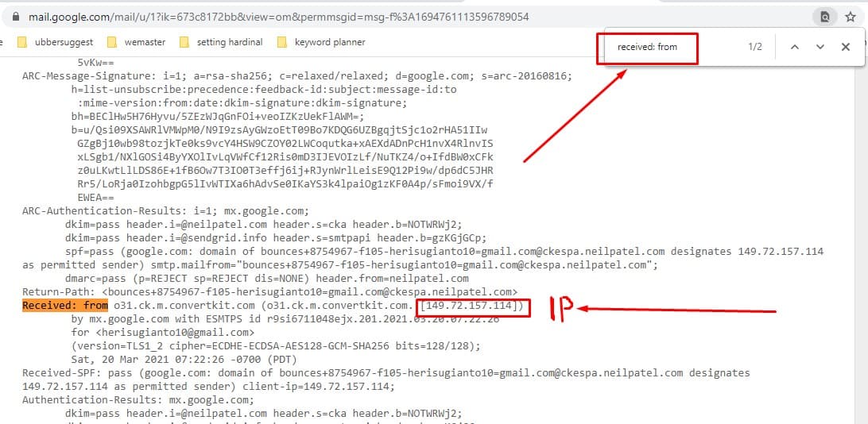
Task: Open the ubbersuggest bookmark folder
Action: [x=56, y=42]
